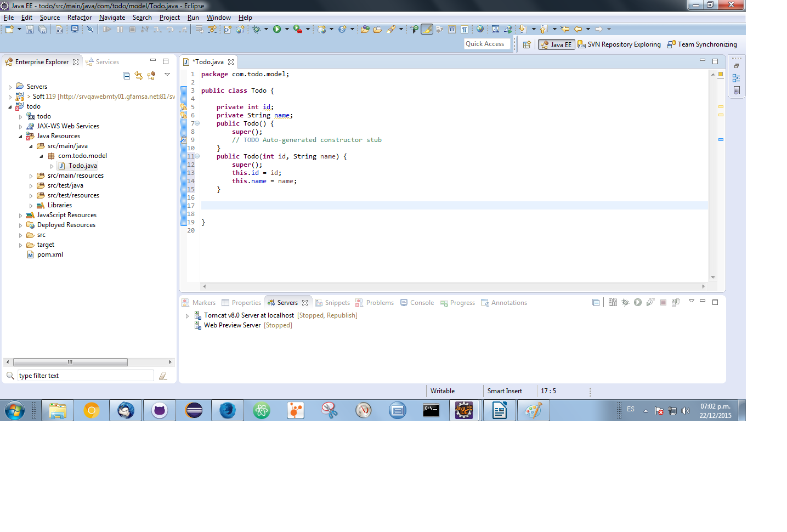Start server in debug mode icon
Screen dimensions: 787x532
coord(625,302)
